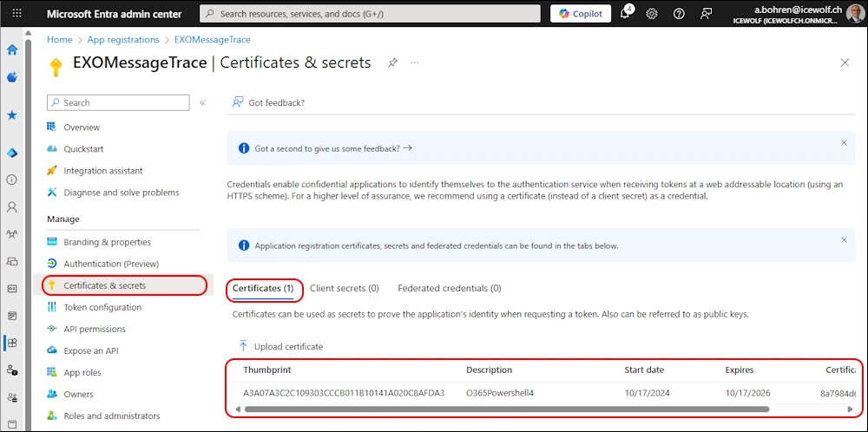Dismiss the feedback request banner
This screenshot has width=868, height=432.
point(844,142)
